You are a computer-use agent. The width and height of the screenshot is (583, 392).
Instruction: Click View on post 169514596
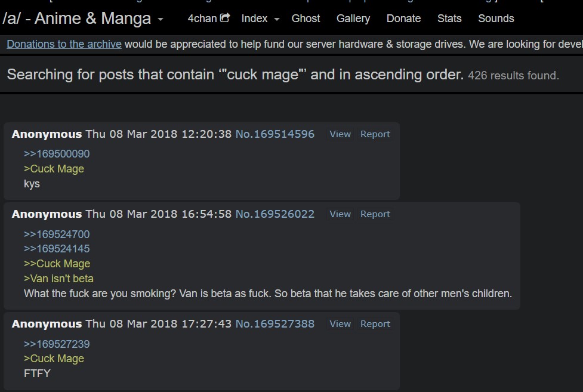[x=340, y=134]
